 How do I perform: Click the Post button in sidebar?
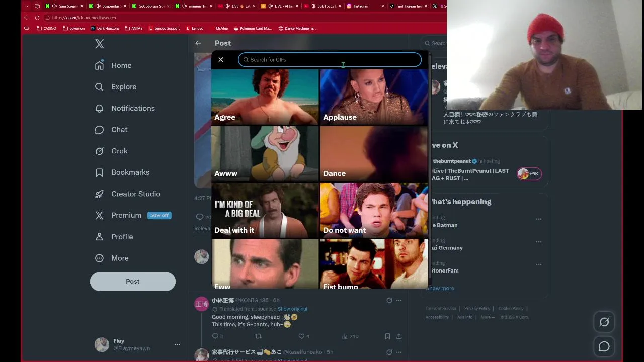tap(133, 281)
